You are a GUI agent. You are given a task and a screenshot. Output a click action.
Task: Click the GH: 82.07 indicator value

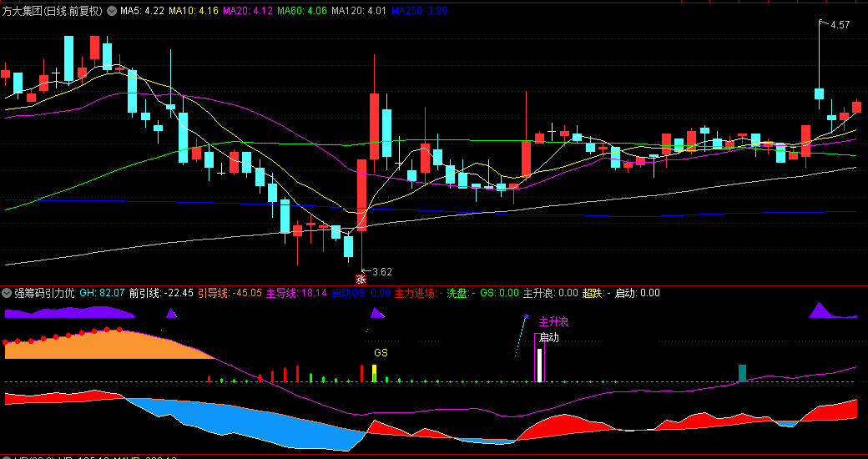tap(102, 293)
